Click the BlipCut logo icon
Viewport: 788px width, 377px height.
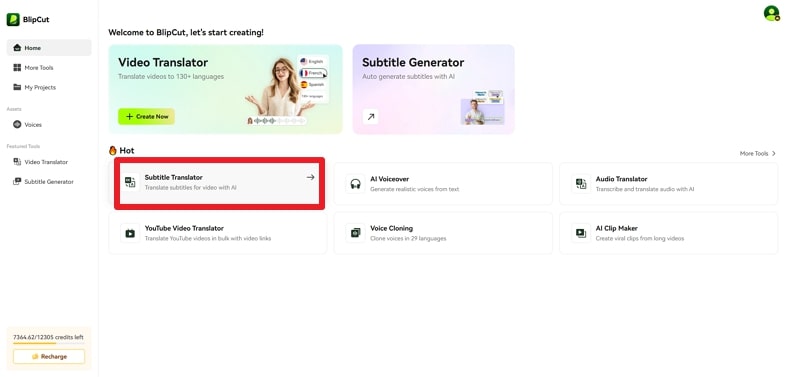13,20
